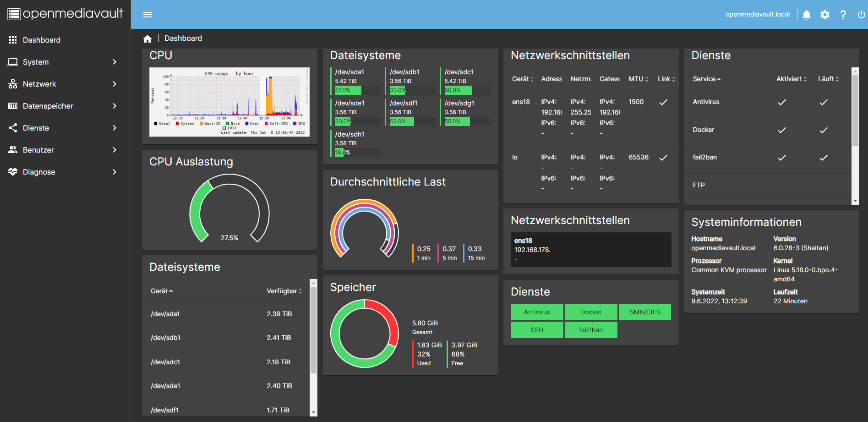Toggle the hamburger navigation menu icon
The height and width of the screenshot is (422, 868).
[x=147, y=15]
